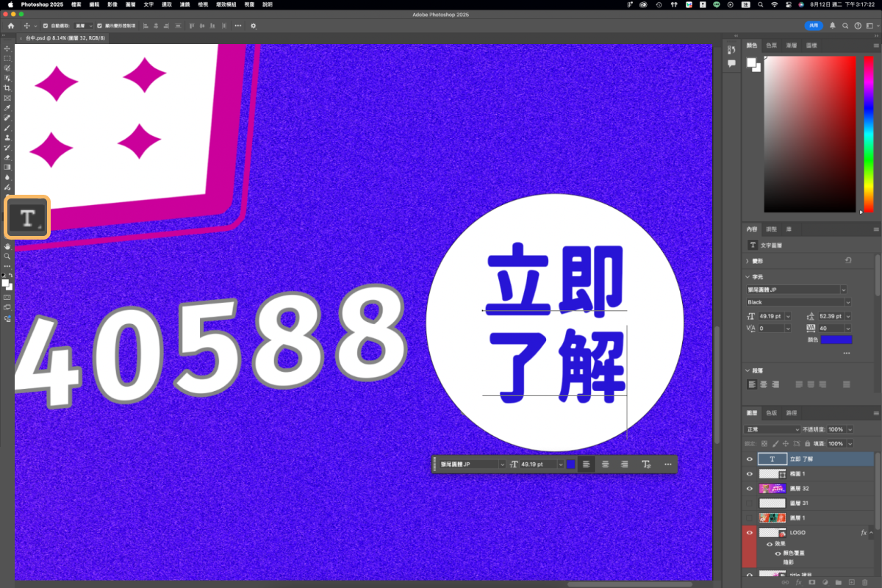This screenshot has width=882, height=588.
Task: Select the Move tool in left toolbar
Action: (x=7, y=49)
